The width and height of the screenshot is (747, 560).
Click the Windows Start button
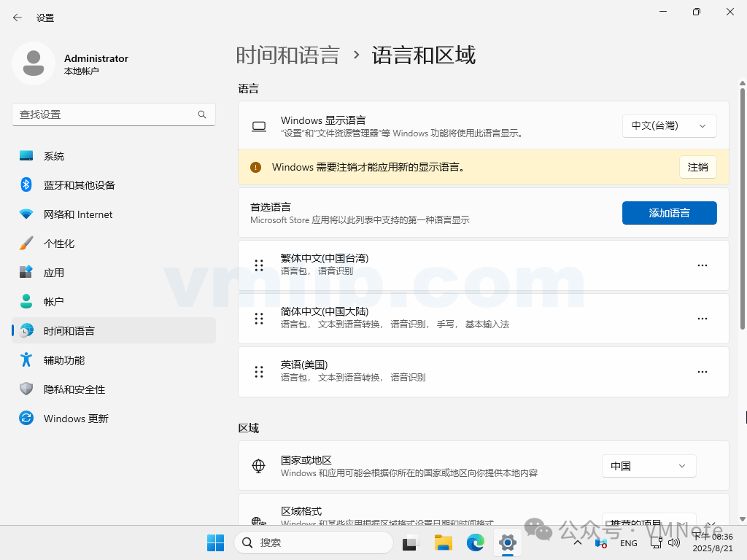[215, 542]
